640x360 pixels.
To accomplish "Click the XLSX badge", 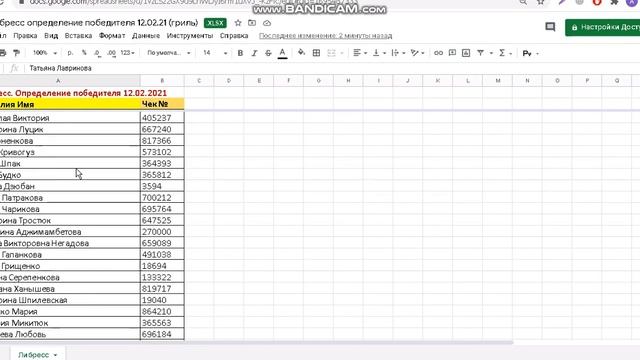I will coord(215,23).
